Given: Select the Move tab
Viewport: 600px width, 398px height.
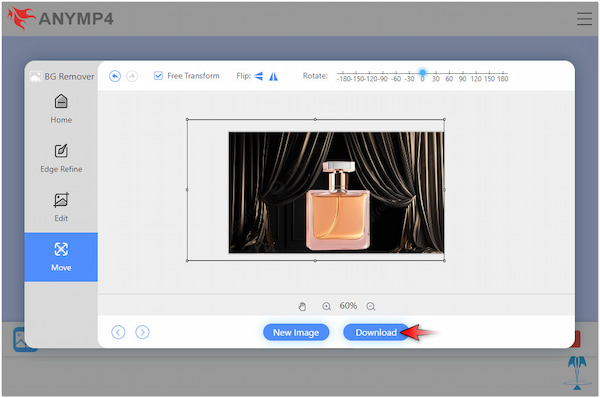Looking at the screenshot, I should 61,257.
